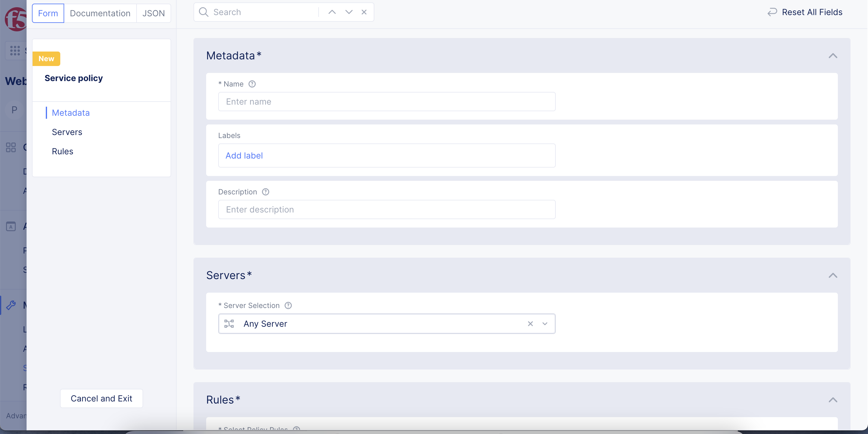868x434 pixels.
Task: Click the Name field help icon
Action: pyautogui.click(x=252, y=84)
